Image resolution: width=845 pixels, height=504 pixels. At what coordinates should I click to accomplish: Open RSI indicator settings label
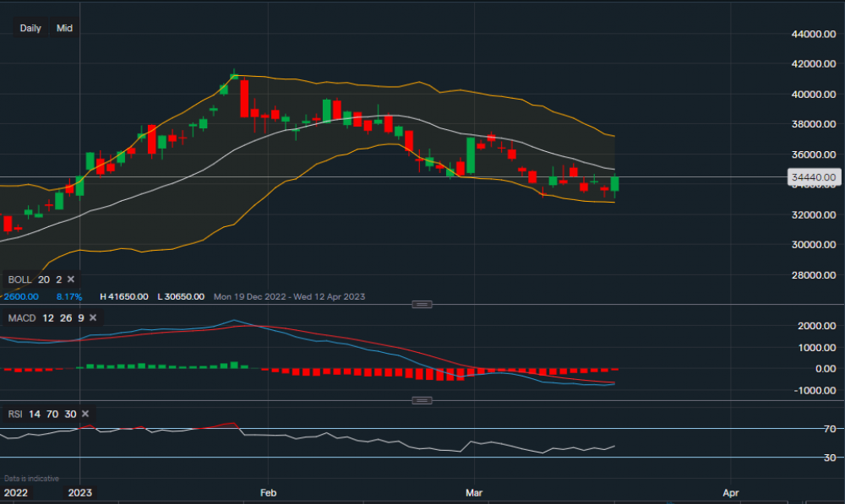coord(15,414)
